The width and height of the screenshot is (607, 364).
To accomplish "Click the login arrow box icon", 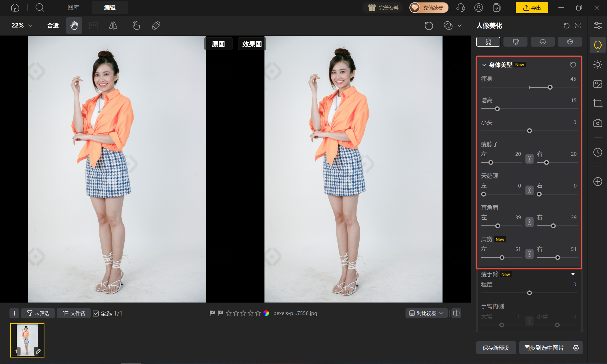I will pyautogui.click(x=496, y=8).
